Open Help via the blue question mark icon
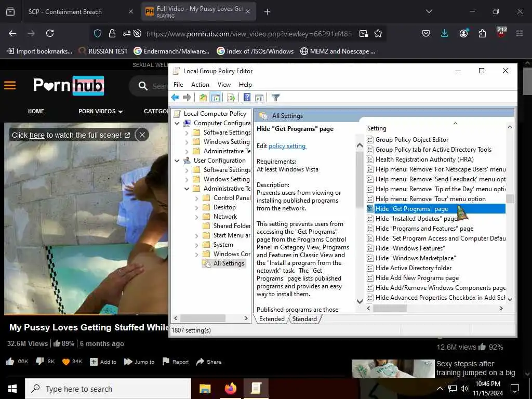 click(x=247, y=98)
